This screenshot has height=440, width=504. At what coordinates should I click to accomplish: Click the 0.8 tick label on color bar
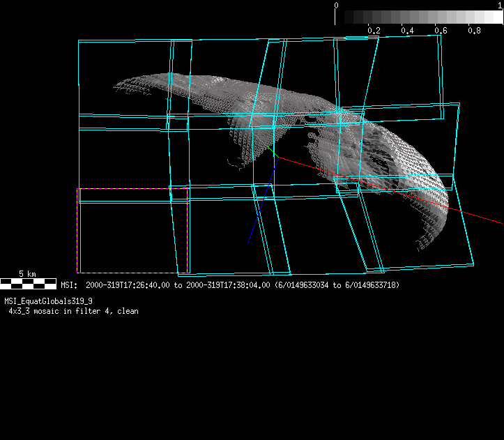474,31
